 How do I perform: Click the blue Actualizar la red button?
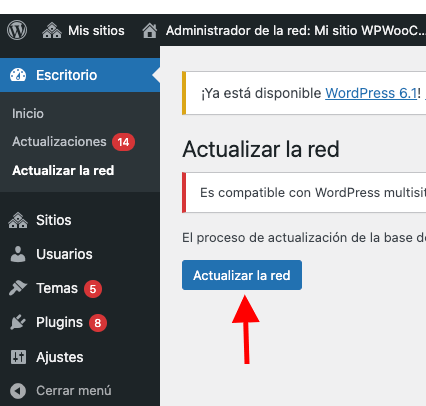242,275
